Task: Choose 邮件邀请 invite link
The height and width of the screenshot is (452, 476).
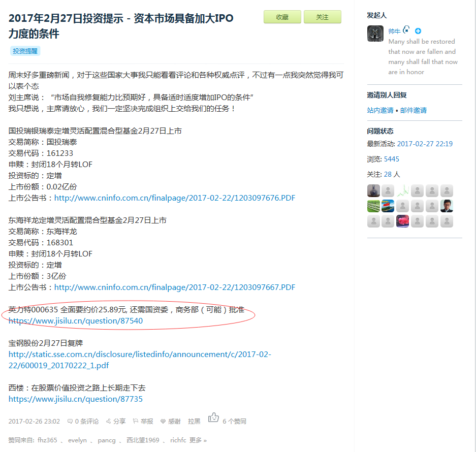Action: 413,110
